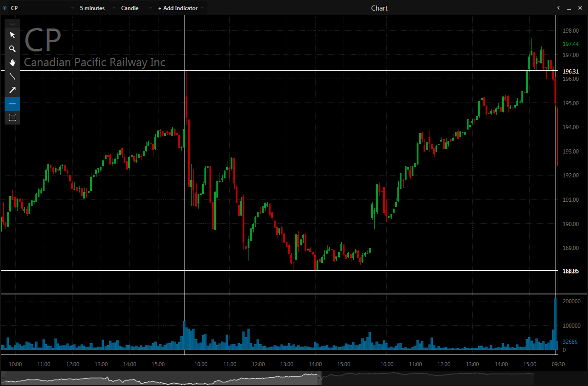Close the Chart window

click(x=581, y=8)
